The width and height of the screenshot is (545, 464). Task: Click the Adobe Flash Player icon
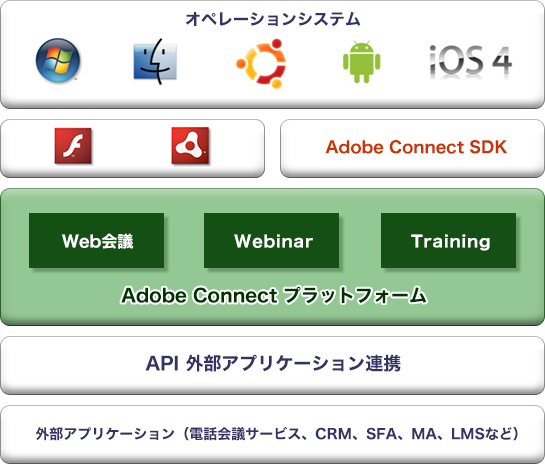tap(73, 146)
